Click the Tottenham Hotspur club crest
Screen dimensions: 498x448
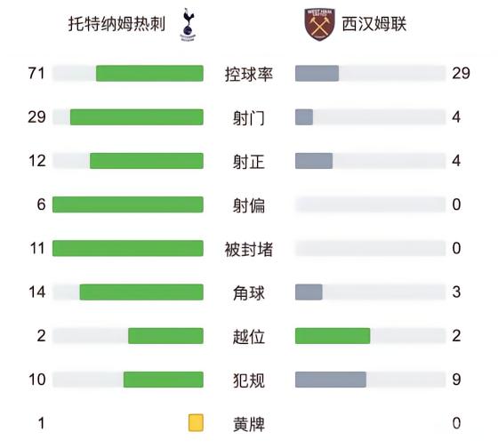[x=188, y=25]
